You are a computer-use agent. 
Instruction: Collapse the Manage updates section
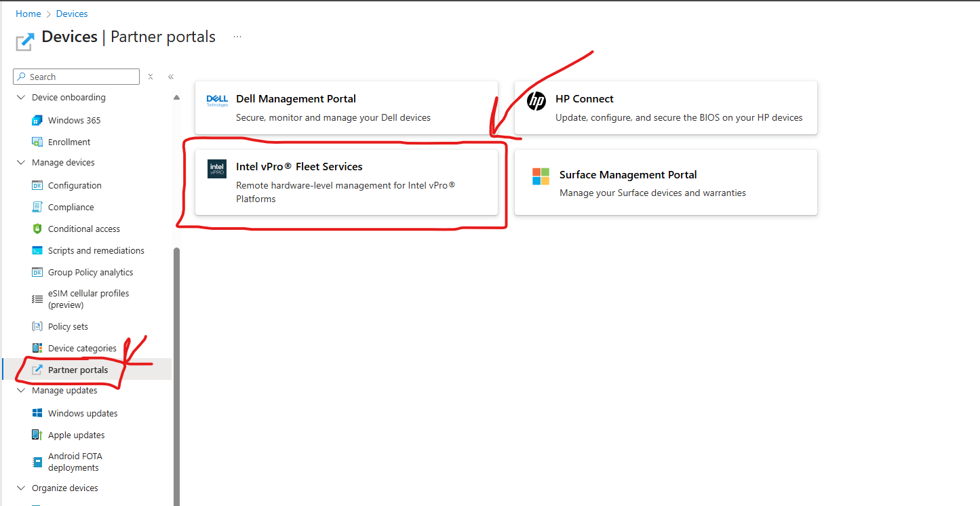pos(21,391)
